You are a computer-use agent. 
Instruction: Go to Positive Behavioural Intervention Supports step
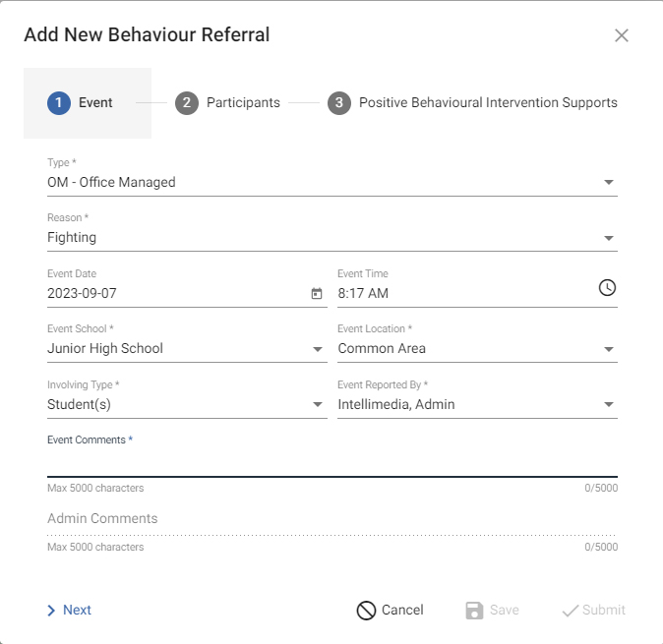click(x=488, y=103)
